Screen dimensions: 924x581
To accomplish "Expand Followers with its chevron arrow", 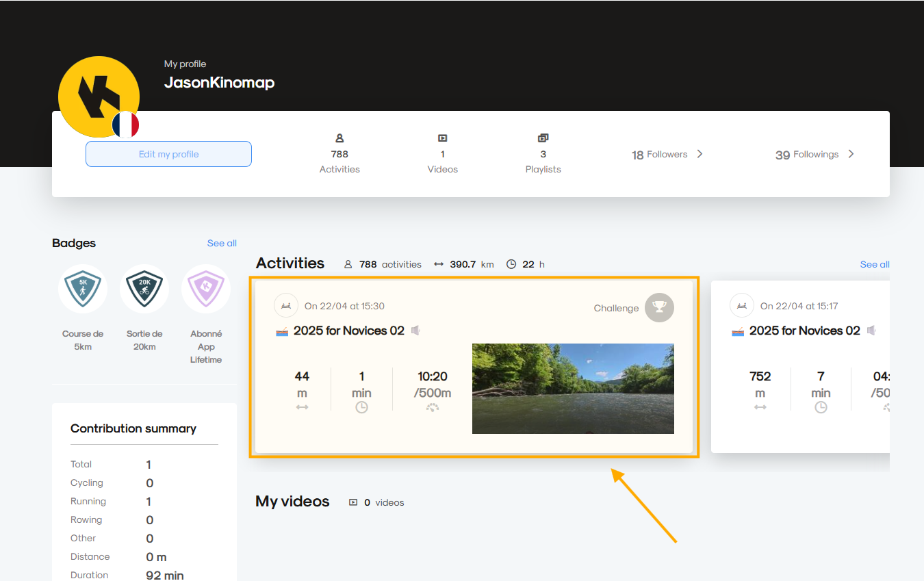I will pos(700,154).
